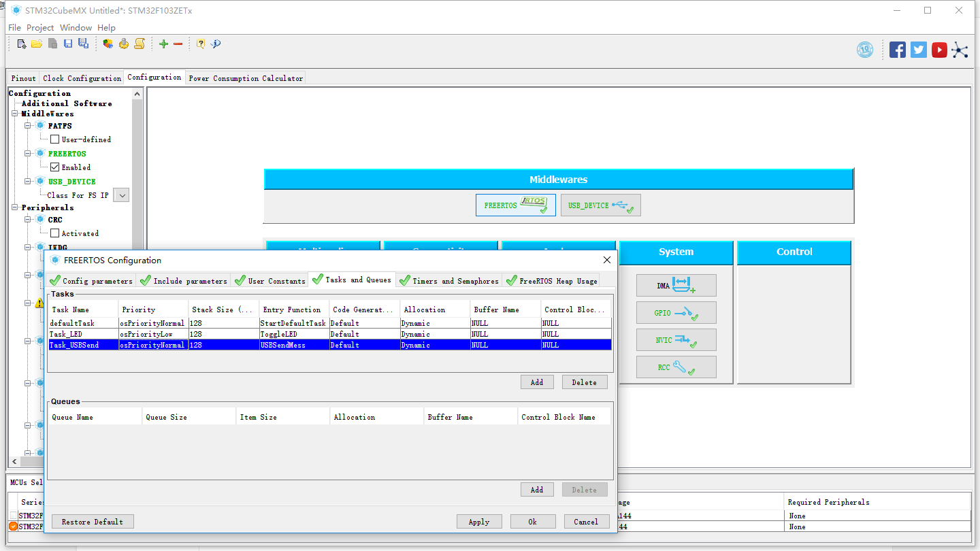Switch to the Clock Configuration tab

pyautogui.click(x=82, y=78)
